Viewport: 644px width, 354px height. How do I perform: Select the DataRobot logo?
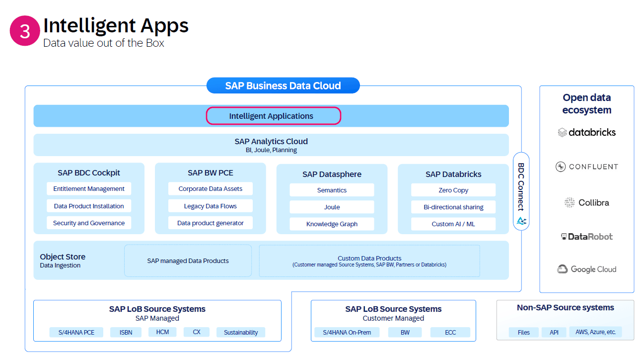coord(587,236)
